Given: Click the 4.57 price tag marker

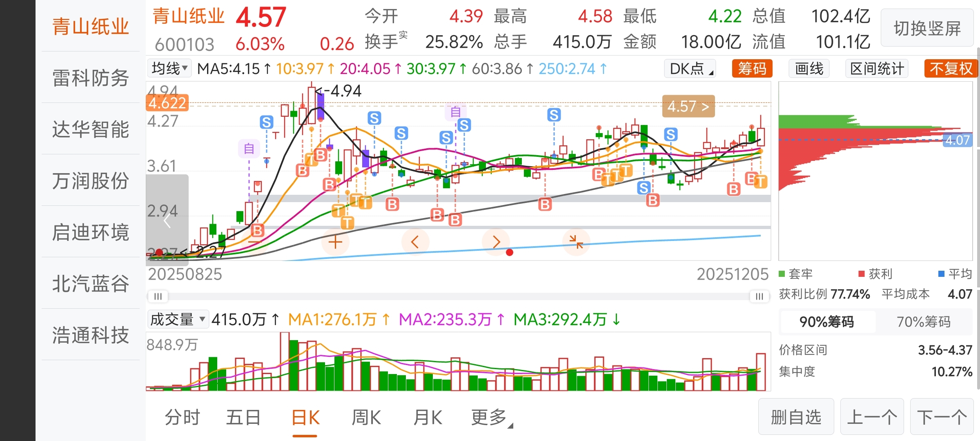Looking at the screenshot, I should tap(688, 106).
